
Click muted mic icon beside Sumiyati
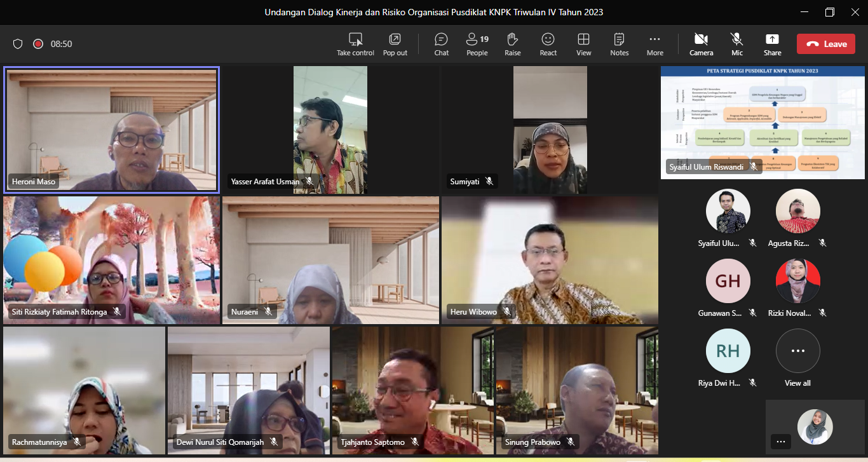489,181
